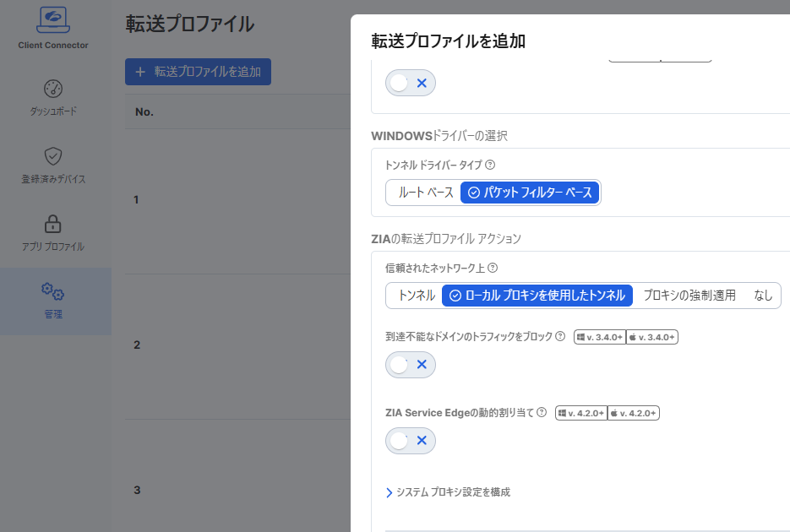Viewport: 790px width, 532px height.
Task: Open the 管理 gears icon
Action: (53, 291)
